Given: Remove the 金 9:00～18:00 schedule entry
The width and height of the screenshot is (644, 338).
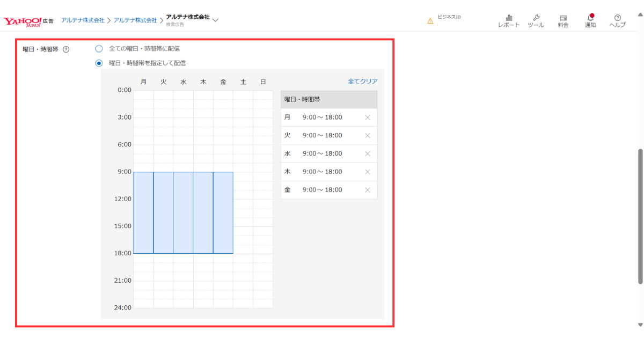Looking at the screenshot, I should coord(368,190).
